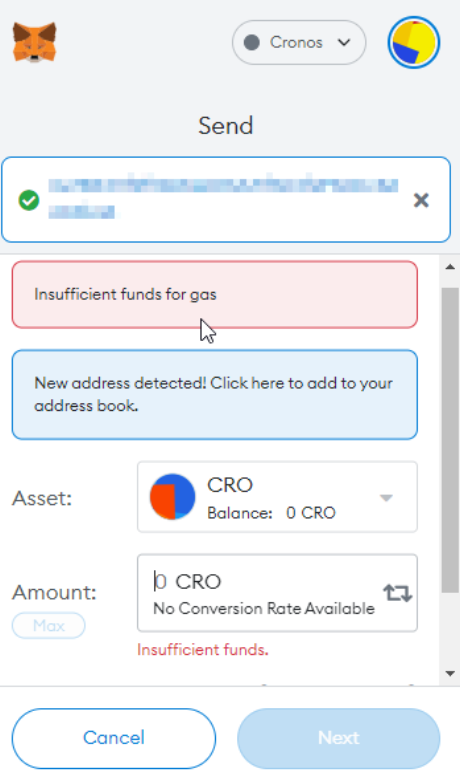460x784 pixels.
Task: Click the Cronos network status dot
Action: point(252,42)
